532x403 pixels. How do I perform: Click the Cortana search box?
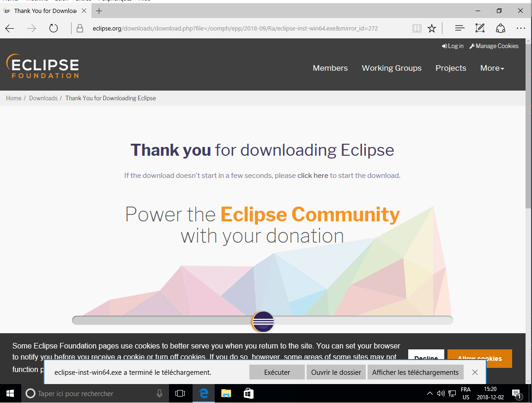point(94,393)
